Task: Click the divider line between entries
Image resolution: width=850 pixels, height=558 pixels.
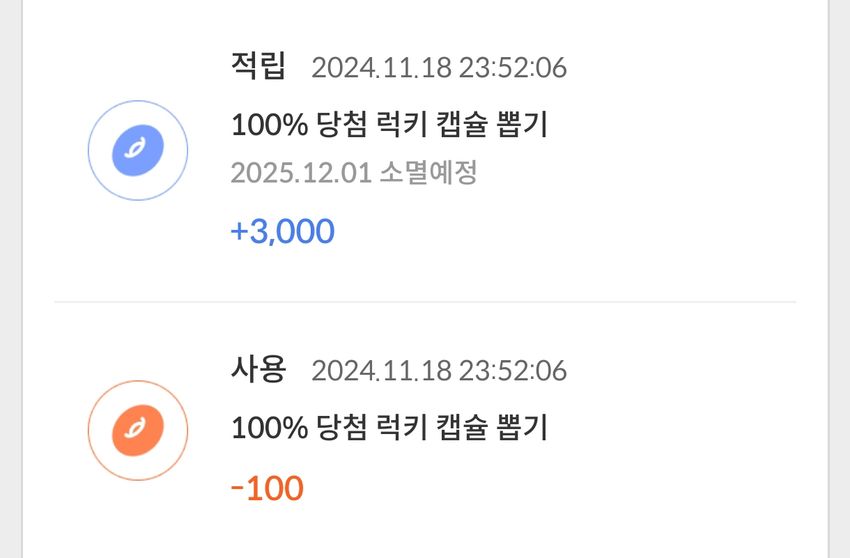Action: [425, 302]
